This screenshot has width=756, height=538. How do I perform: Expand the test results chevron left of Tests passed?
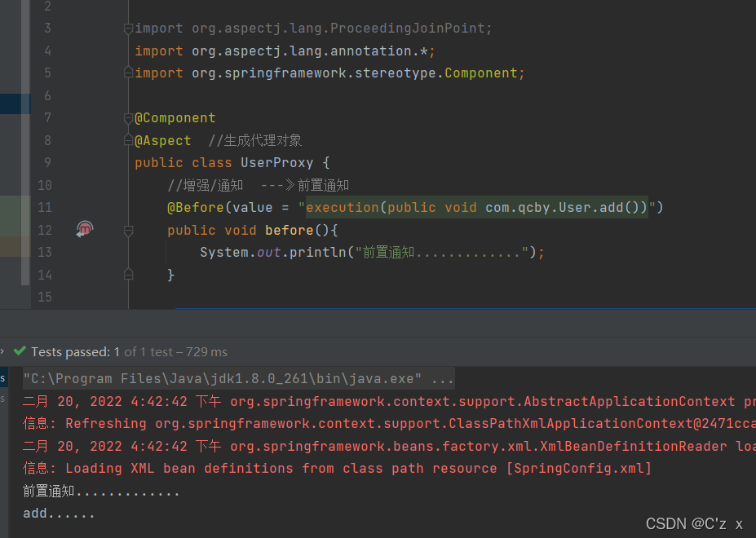(2, 351)
